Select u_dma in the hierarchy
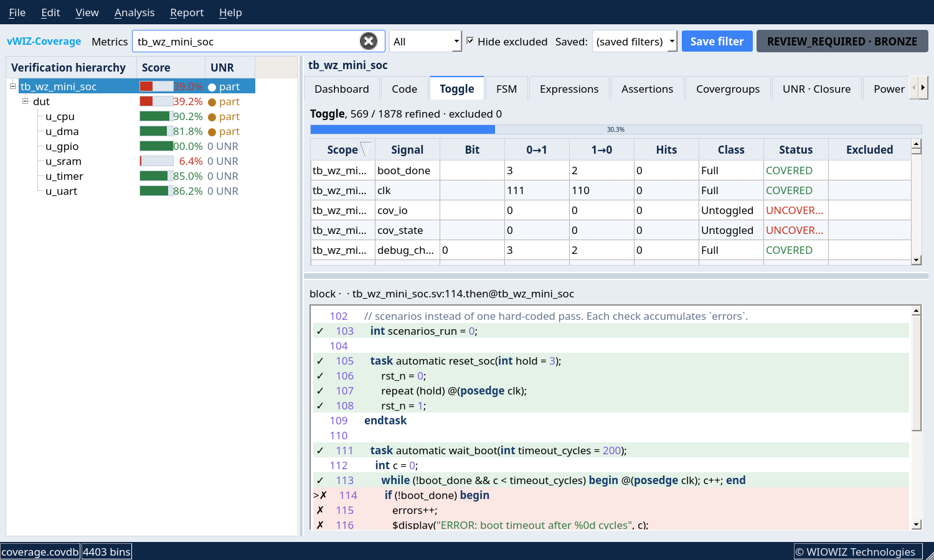Image resolution: width=934 pixels, height=560 pixels. 62,131
